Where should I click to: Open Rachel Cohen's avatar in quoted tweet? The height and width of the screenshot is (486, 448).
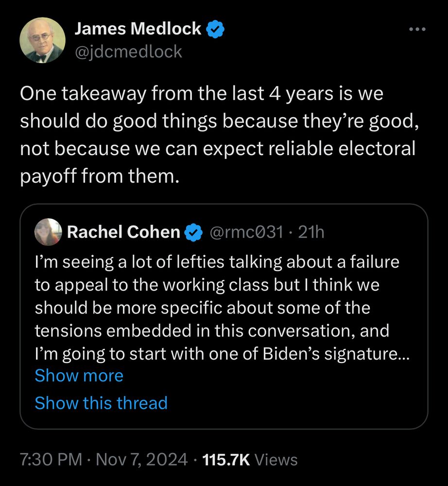tap(48, 232)
